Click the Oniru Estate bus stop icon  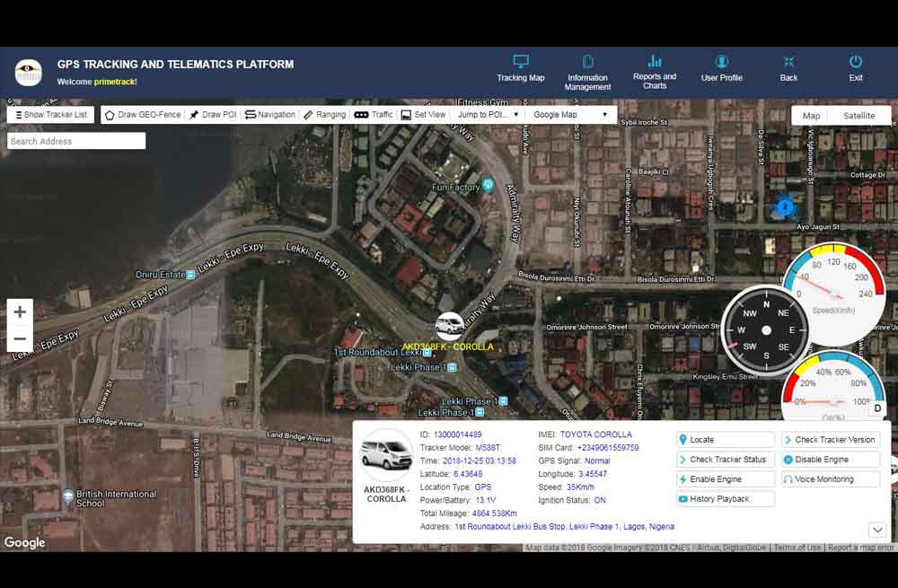[190, 275]
